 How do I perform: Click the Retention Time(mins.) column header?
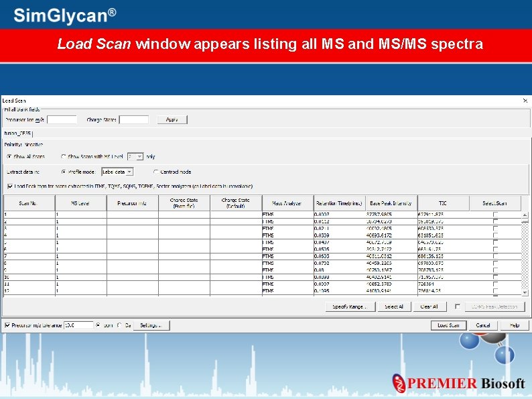pos(340,203)
